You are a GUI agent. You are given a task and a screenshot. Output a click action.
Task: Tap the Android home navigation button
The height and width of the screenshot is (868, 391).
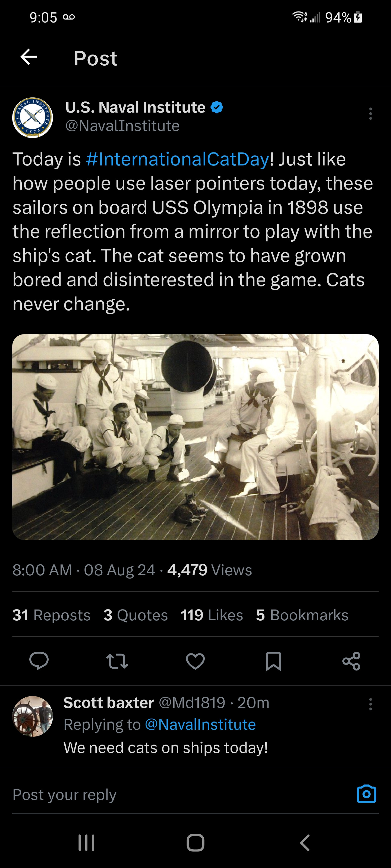(x=195, y=843)
